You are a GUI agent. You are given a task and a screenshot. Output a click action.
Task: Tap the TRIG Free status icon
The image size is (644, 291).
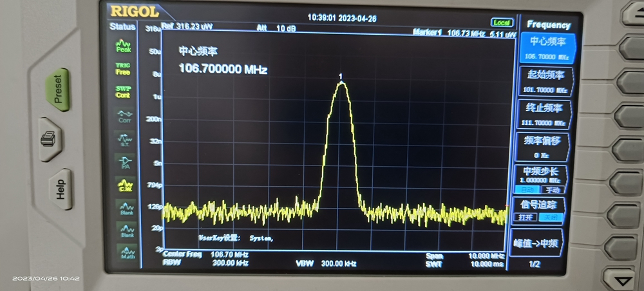pos(123,69)
